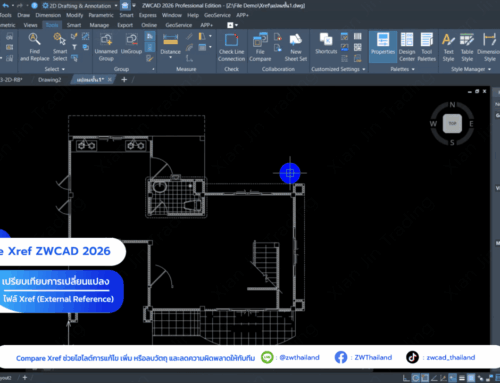
Task: Click the UnGroup tool icon
Action: click(x=131, y=40)
